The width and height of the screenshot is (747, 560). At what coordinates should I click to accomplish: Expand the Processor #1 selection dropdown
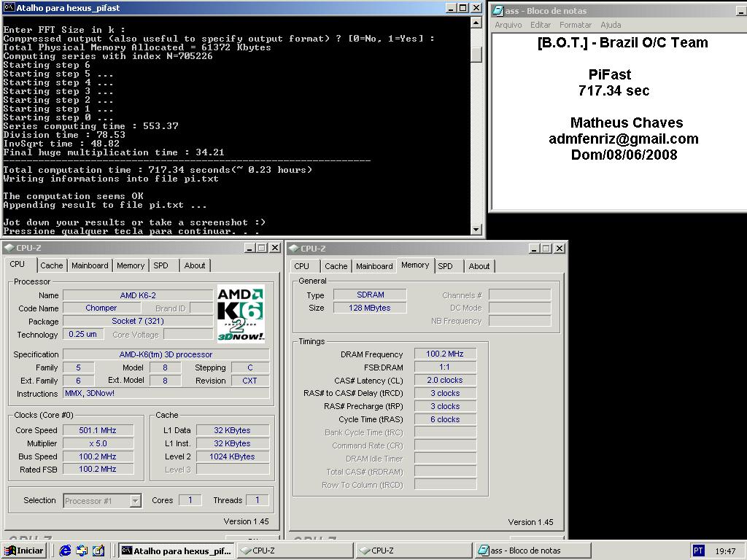(135, 500)
